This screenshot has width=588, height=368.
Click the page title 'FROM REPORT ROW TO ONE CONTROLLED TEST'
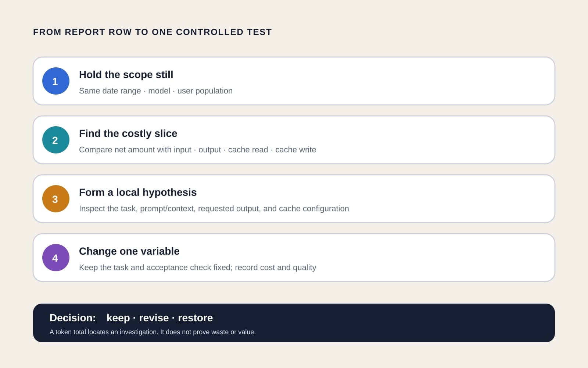pyautogui.click(x=153, y=32)
